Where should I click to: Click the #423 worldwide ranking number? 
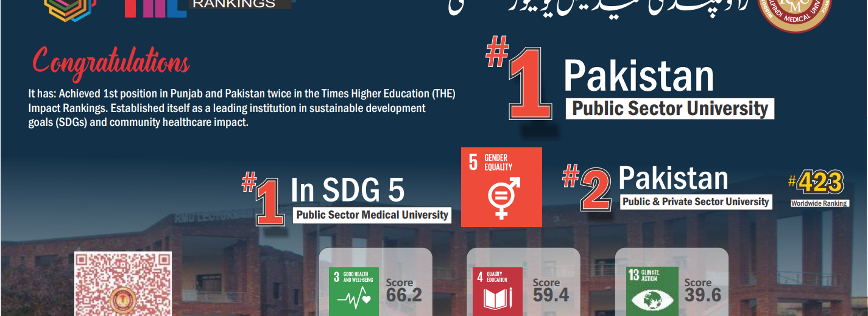(x=816, y=183)
